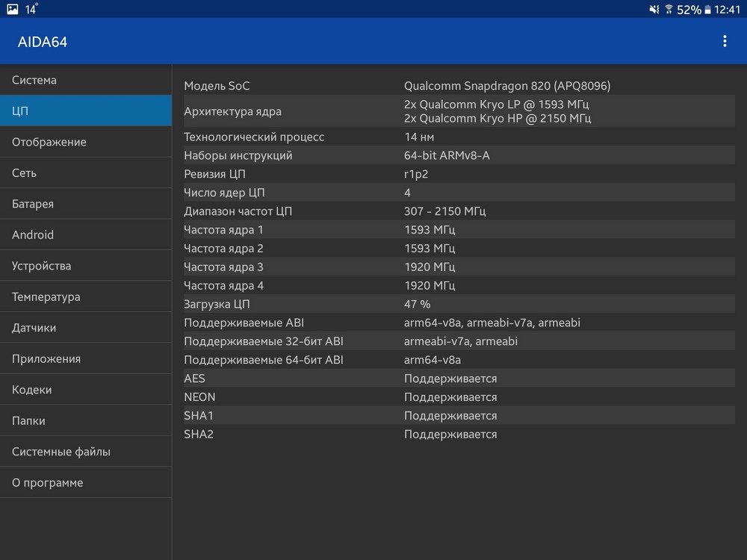Select the Модель SoC label
The height and width of the screenshot is (560, 747).
[217, 86]
